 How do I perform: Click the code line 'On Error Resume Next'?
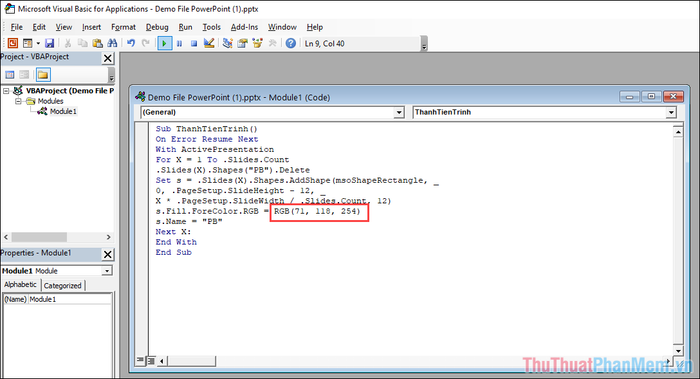207,139
